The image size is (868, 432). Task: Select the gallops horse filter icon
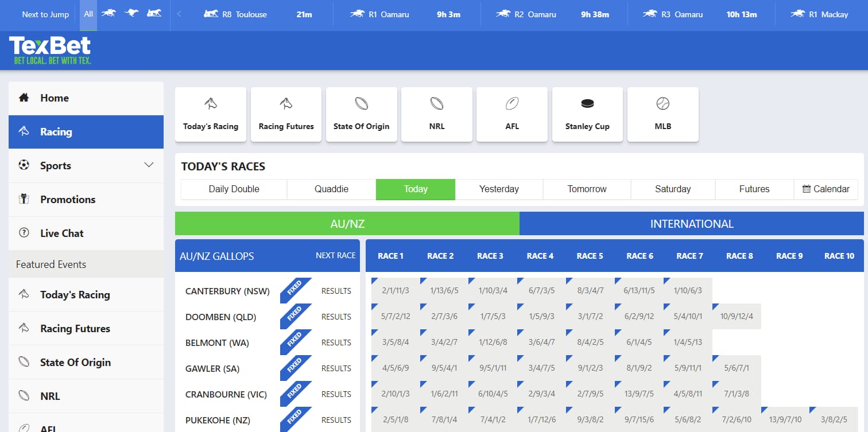coord(109,13)
